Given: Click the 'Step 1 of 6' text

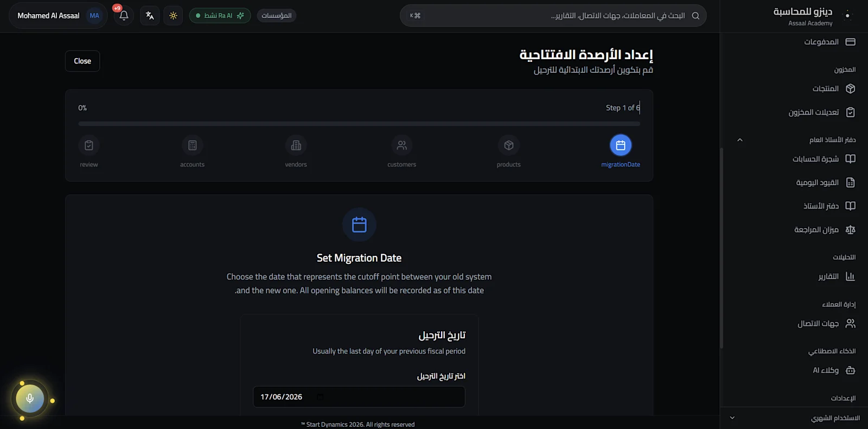Looking at the screenshot, I should coord(623,108).
